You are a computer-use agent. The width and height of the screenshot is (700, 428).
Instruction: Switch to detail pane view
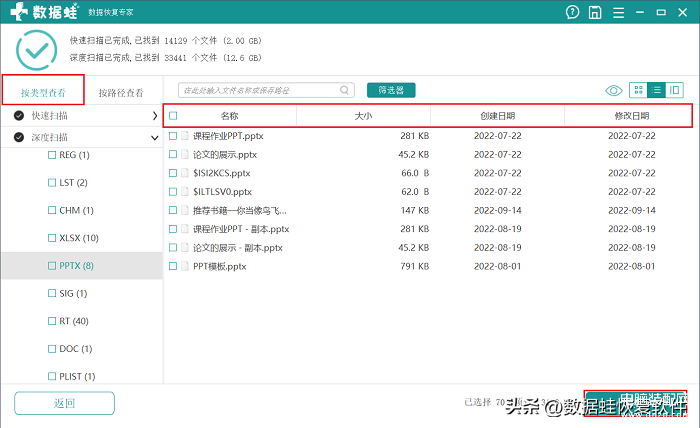675,90
